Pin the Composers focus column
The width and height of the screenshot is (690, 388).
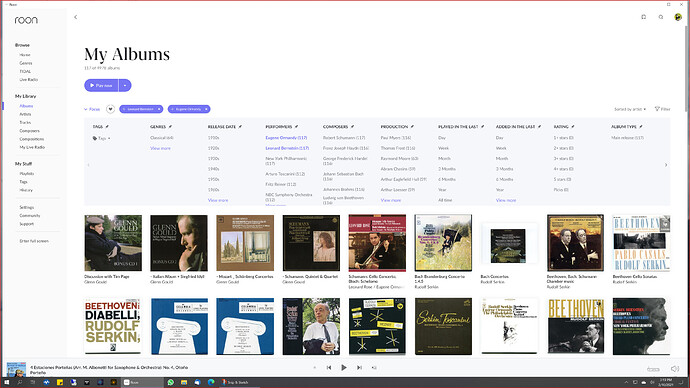tap(352, 127)
